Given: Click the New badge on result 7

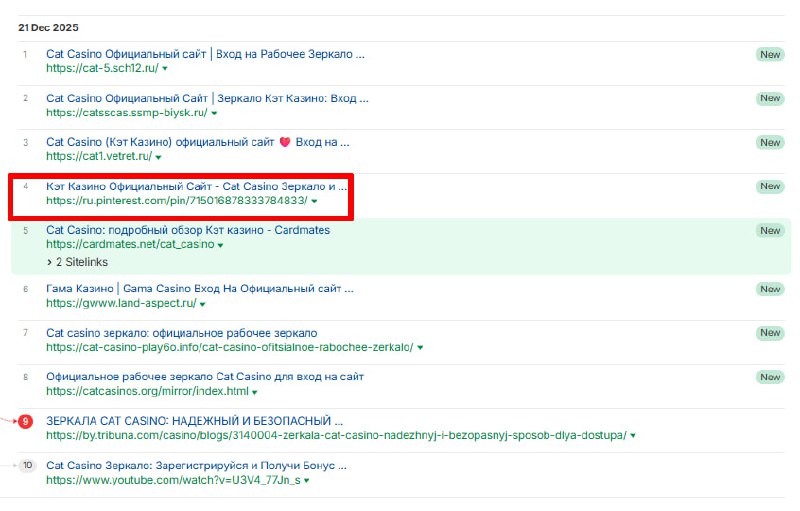Looking at the screenshot, I should coord(769,333).
